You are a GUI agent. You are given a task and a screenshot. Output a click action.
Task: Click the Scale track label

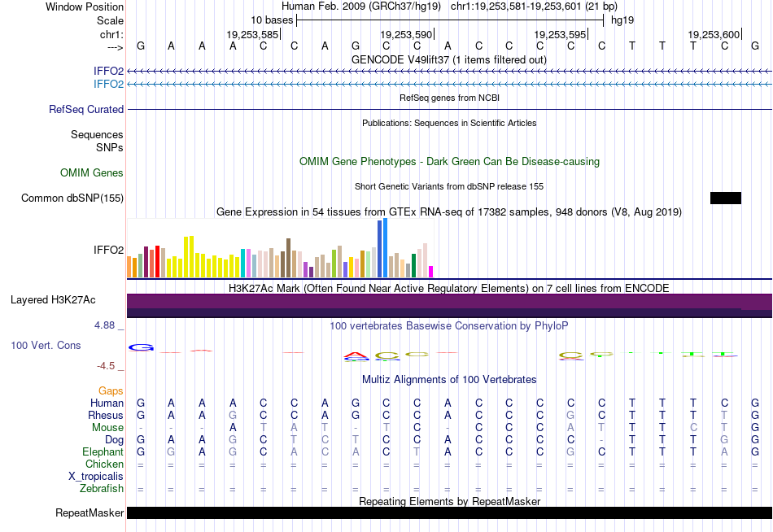(x=110, y=20)
